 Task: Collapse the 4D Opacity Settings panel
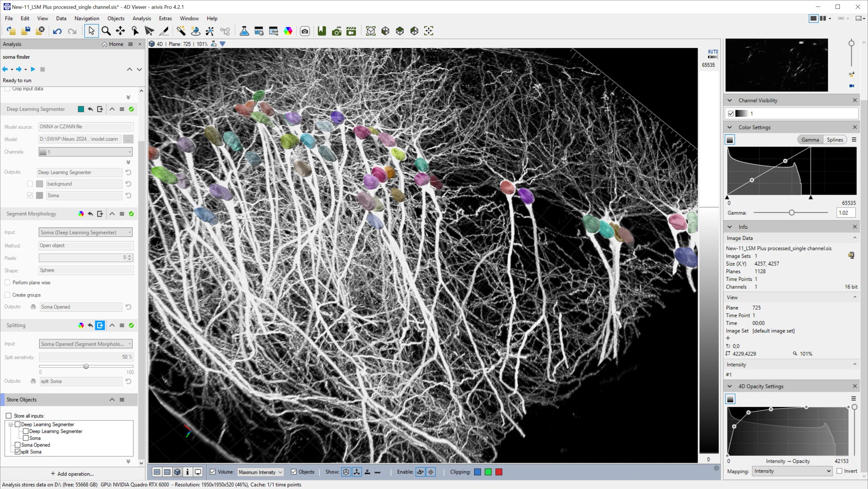point(730,386)
